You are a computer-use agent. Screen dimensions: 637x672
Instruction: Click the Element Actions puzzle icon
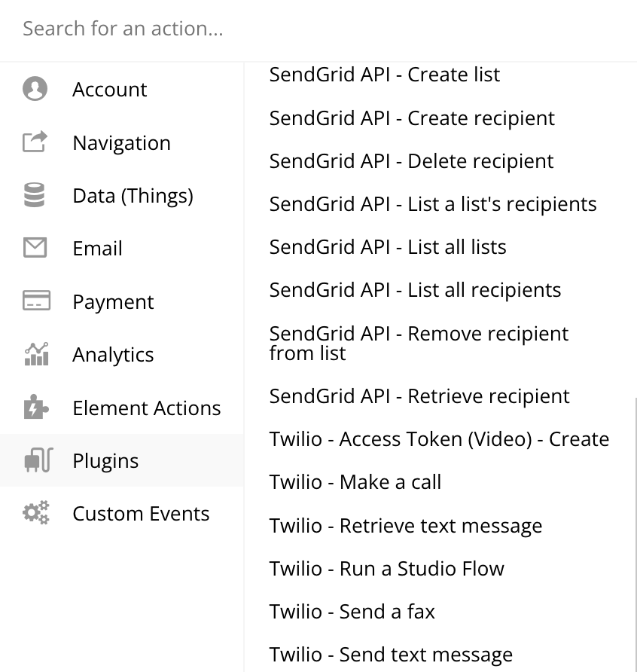(x=36, y=408)
